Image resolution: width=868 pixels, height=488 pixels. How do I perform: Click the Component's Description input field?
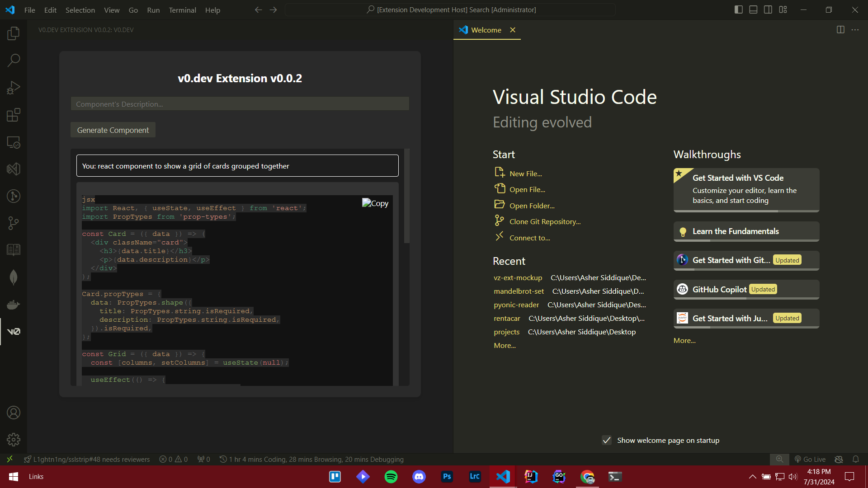click(x=239, y=103)
